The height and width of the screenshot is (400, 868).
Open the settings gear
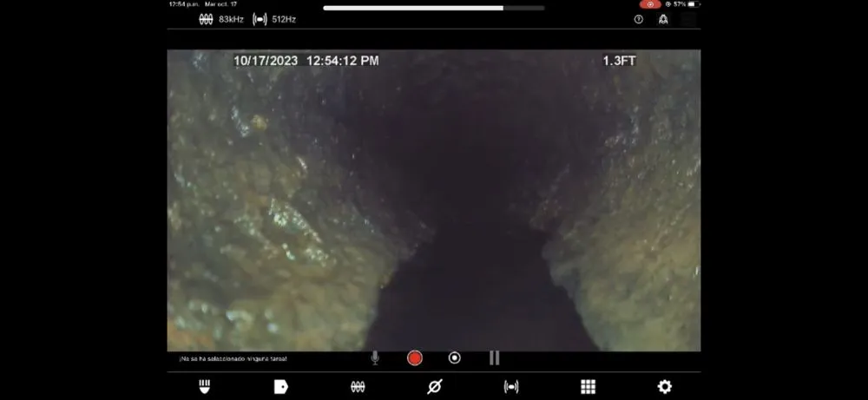click(664, 387)
